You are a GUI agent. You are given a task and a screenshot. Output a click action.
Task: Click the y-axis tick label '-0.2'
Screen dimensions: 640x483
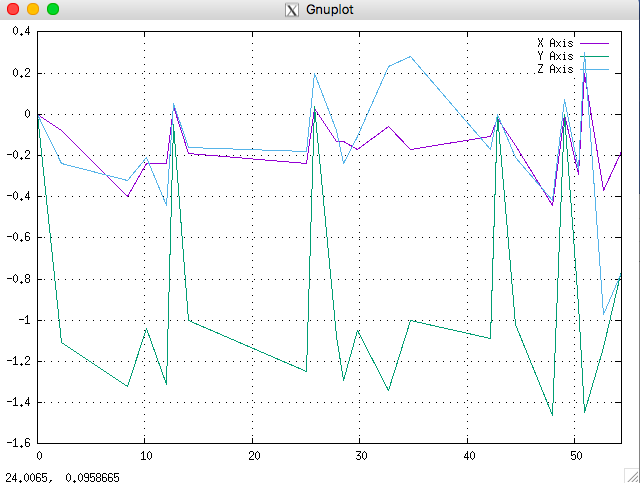19,155
